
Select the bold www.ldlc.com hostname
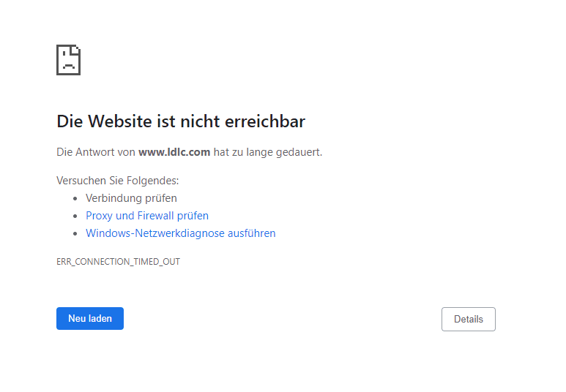(x=174, y=152)
